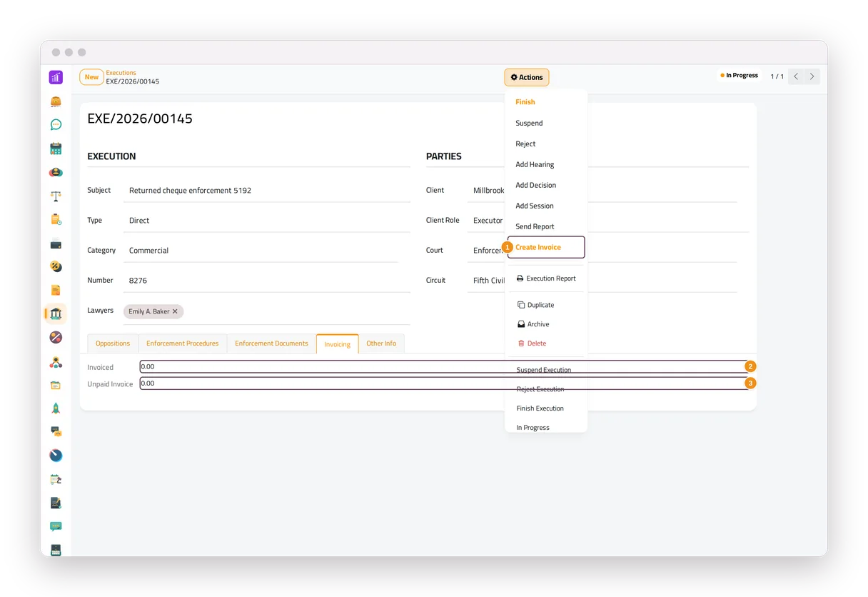
Task: Choose Finish from Actions menu
Action: 525,102
